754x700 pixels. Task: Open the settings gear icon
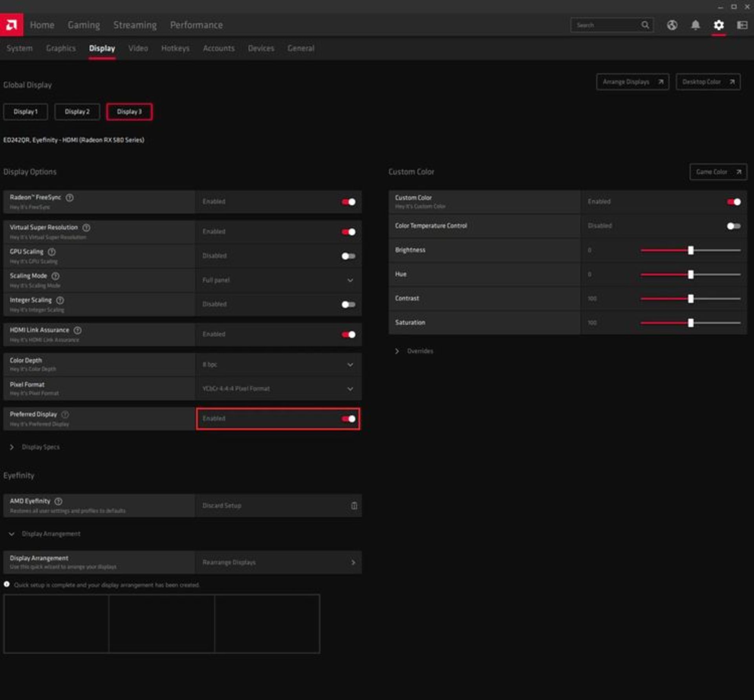tap(719, 25)
